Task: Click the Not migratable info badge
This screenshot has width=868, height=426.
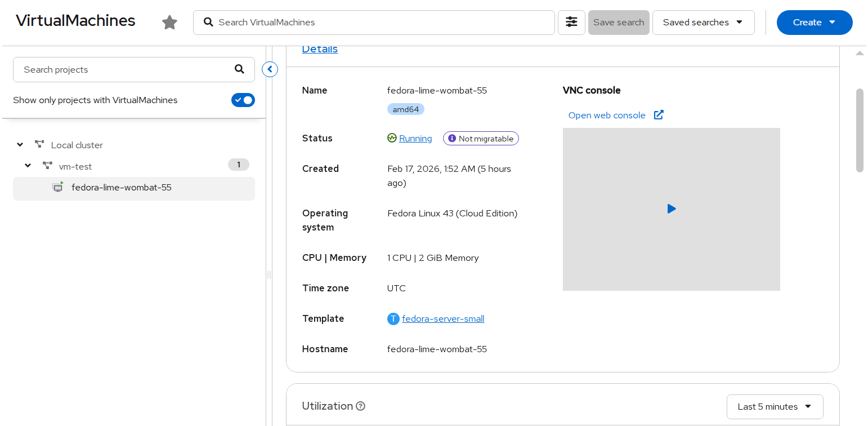Action: 481,139
